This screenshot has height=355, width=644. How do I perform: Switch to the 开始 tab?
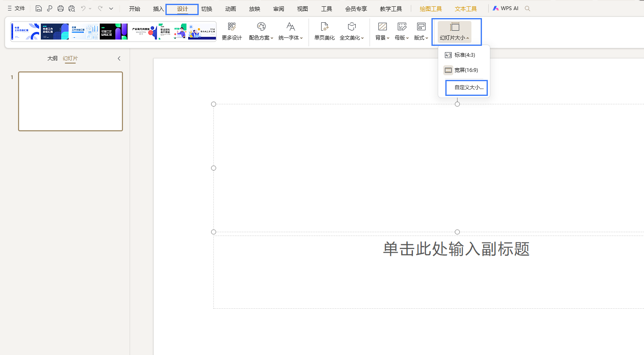135,9
